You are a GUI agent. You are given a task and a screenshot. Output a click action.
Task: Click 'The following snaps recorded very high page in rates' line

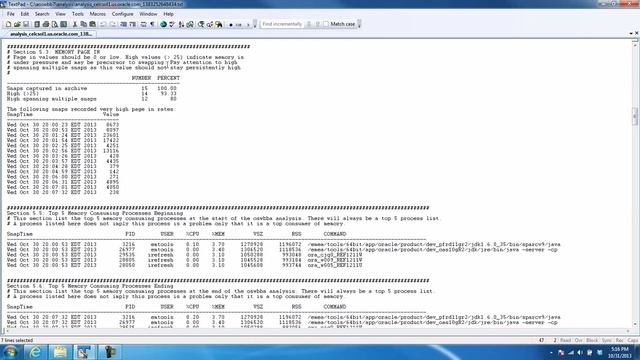coord(91,109)
